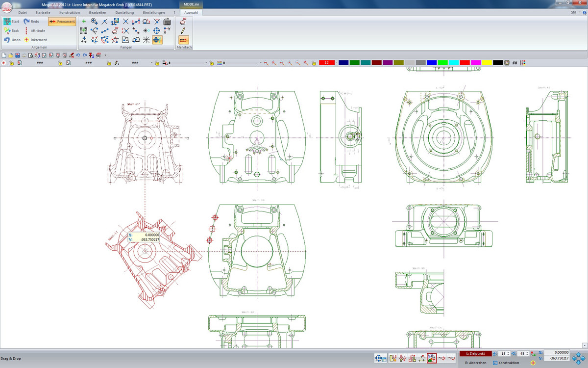Image resolution: width=588 pixels, height=368 pixels.
Task: Select the grid snap icon in Fangen
Action: 84,30
